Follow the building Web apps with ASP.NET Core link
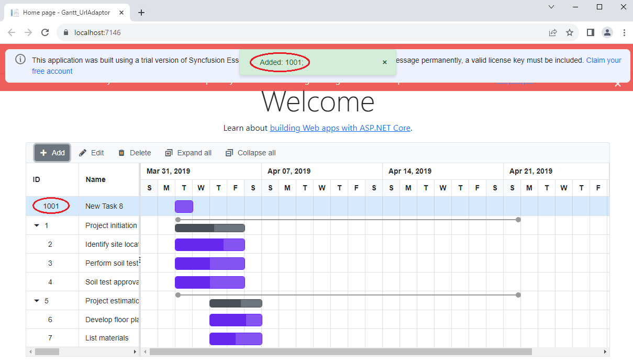 pyautogui.click(x=340, y=128)
